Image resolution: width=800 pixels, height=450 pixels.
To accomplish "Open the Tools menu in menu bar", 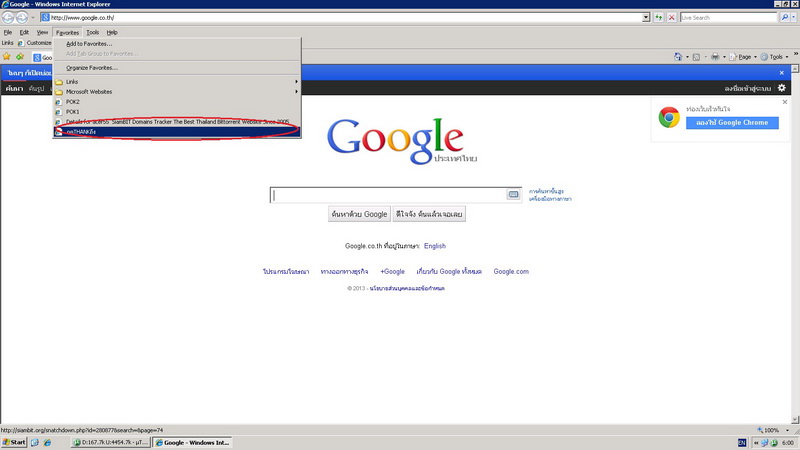I will coord(92,32).
